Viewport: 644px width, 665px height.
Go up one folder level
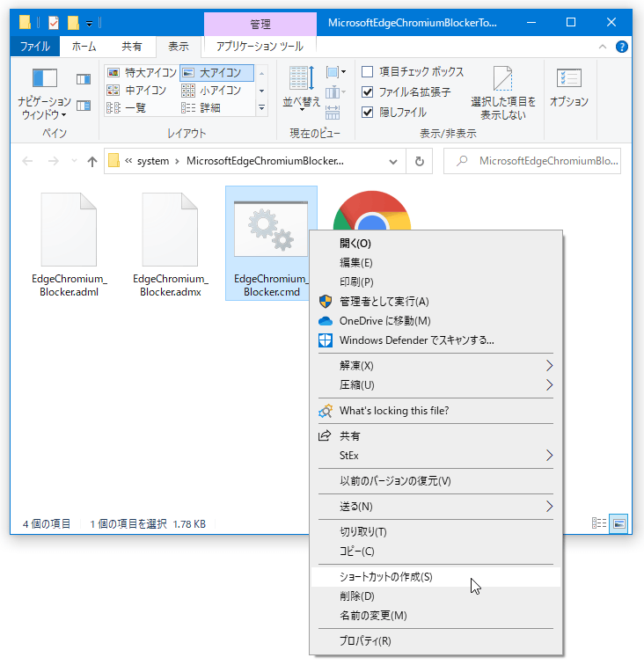(x=92, y=161)
